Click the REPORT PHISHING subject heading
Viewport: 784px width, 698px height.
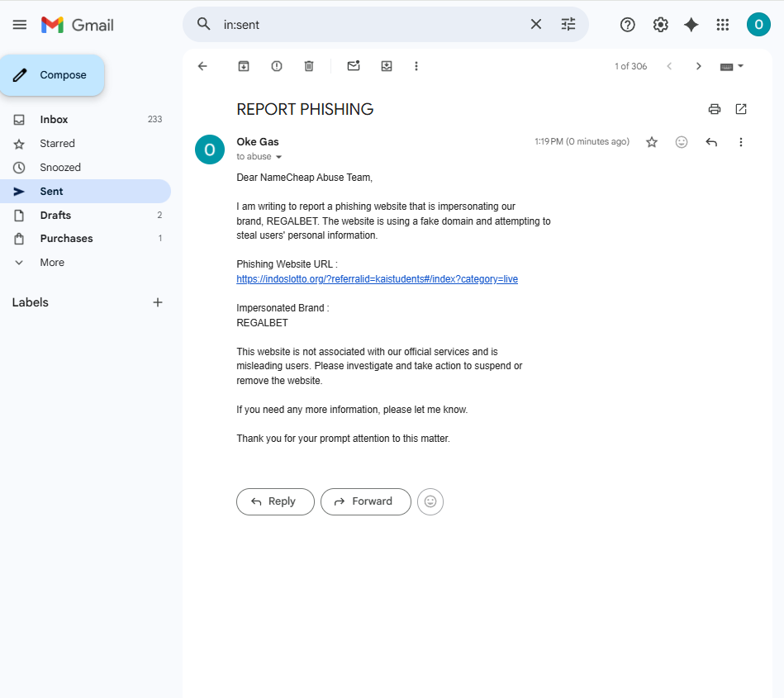click(305, 109)
